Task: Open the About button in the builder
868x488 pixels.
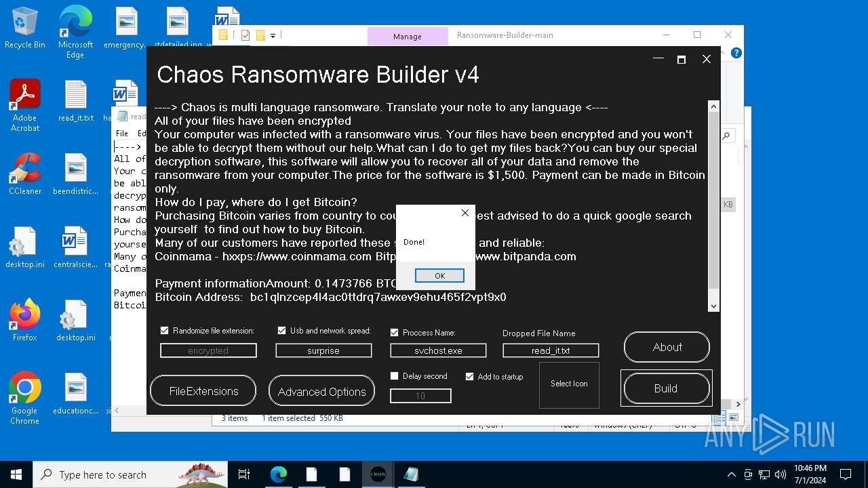Action: pyautogui.click(x=667, y=347)
